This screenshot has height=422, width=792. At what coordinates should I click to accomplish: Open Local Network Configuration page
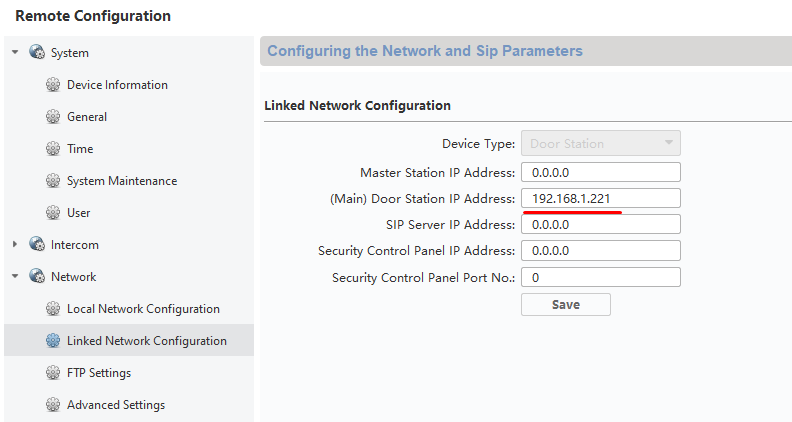(x=143, y=309)
